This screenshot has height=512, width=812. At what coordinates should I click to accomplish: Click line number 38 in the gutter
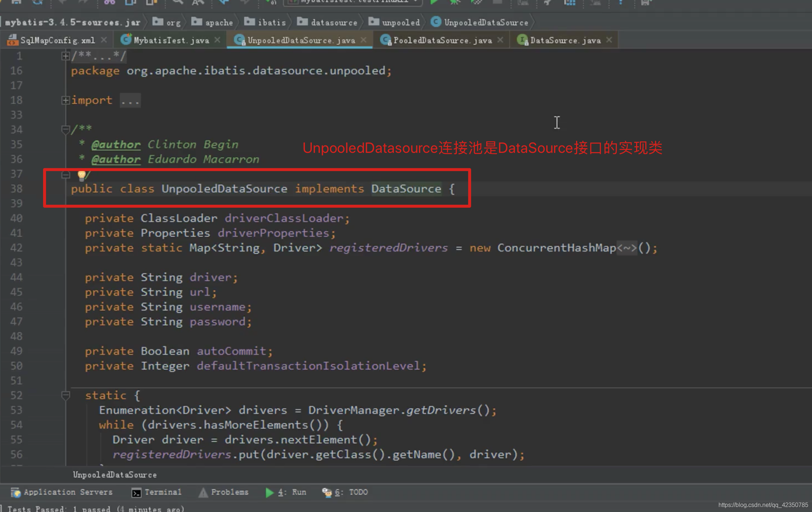16,189
